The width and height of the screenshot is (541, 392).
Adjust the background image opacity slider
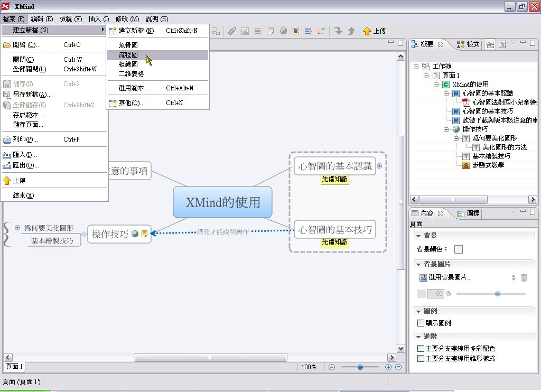coord(498,294)
